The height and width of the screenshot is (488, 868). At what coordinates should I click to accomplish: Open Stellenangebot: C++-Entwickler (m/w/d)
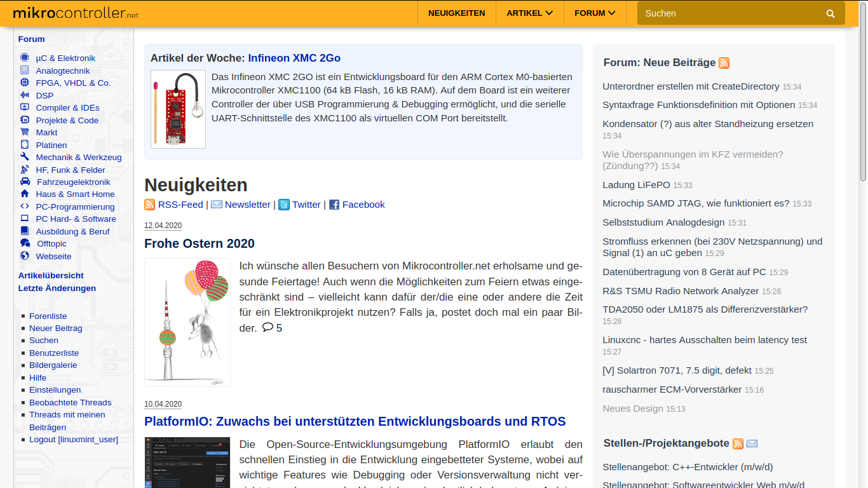[x=688, y=467]
